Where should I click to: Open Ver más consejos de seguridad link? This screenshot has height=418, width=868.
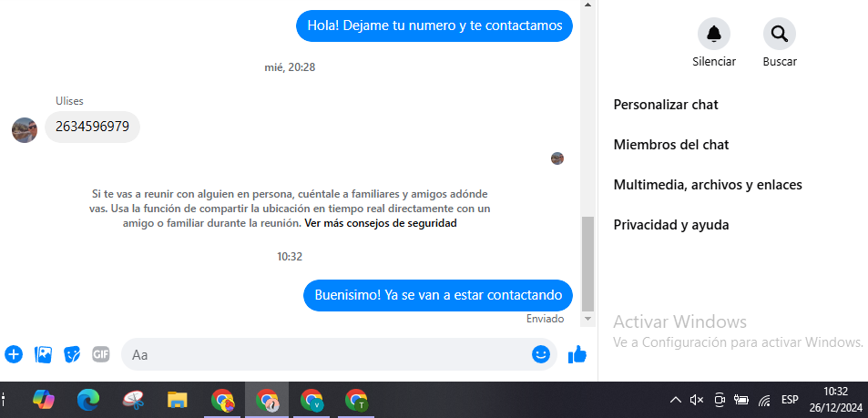tap(381, 224)
